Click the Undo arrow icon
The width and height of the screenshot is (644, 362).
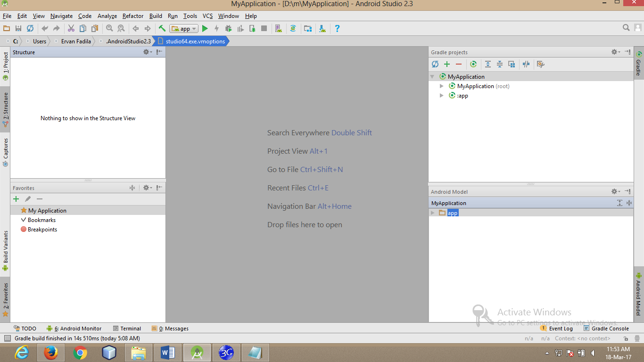(45, 28)
